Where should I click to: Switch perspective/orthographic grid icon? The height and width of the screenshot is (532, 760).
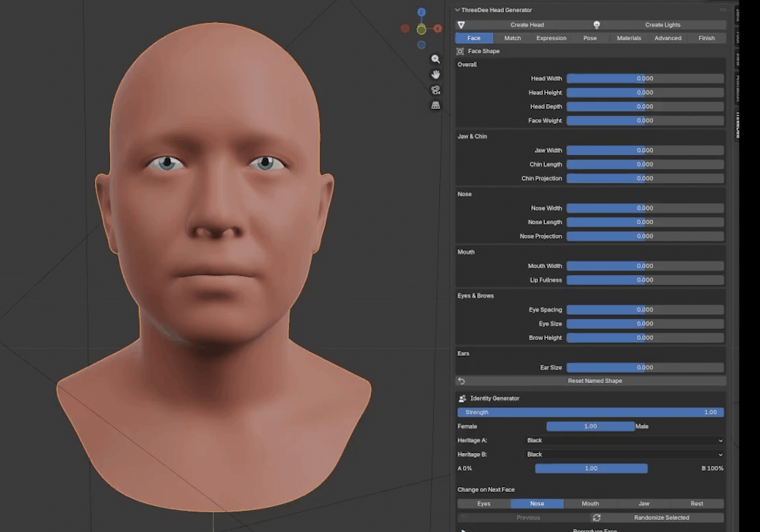point(435,105)
